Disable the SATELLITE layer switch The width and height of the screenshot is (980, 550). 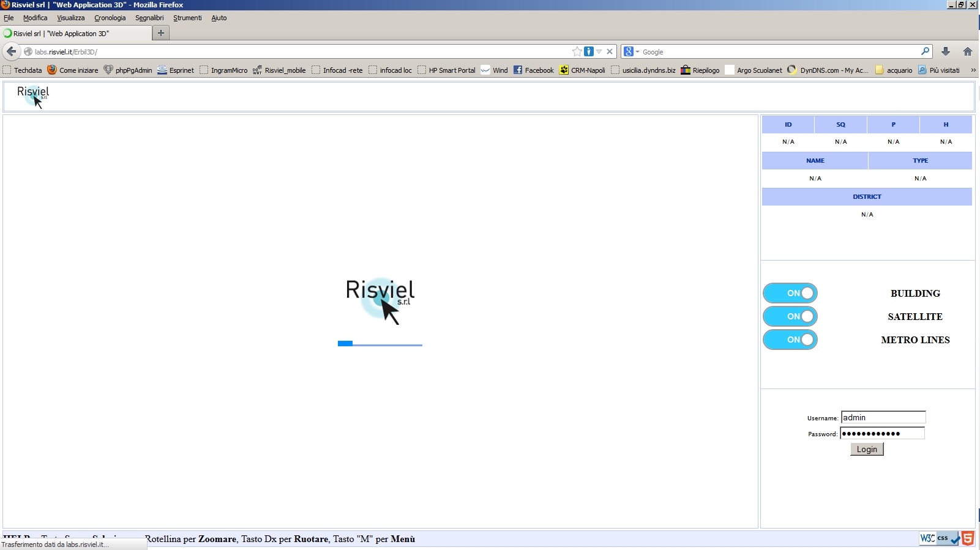point(790,316)
